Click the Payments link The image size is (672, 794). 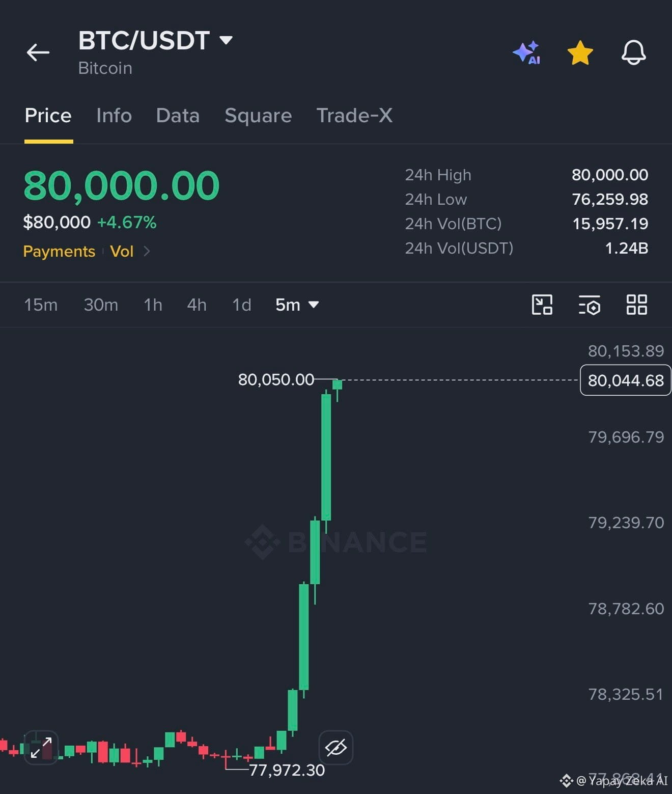(x=59, y=251)
